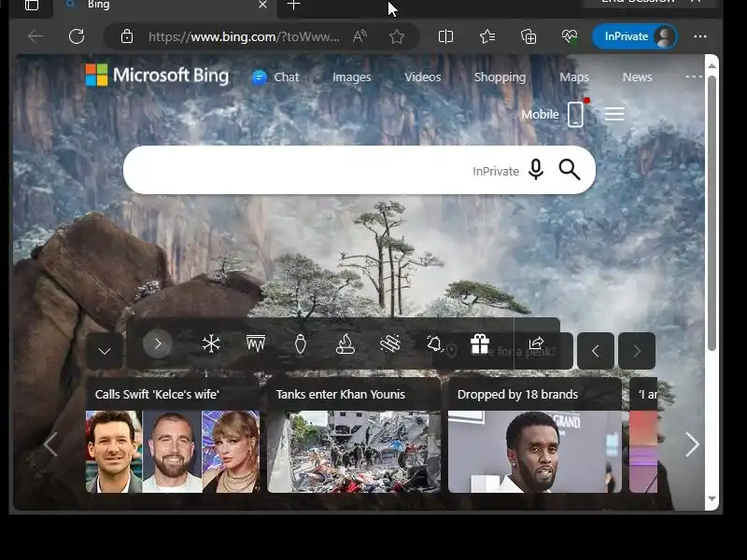Go to Microsoft Bing logo home
Viewport: 747px width, 560px height.
point(157,76)
